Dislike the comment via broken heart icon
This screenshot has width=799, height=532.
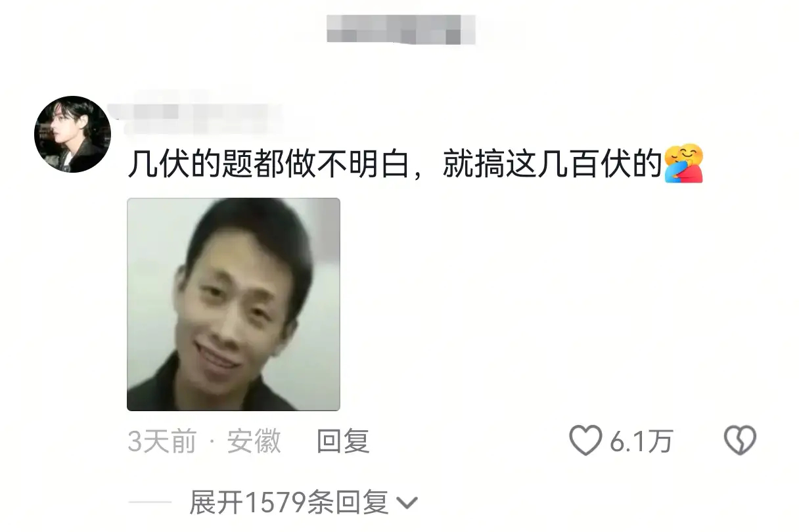coord(740,441)
